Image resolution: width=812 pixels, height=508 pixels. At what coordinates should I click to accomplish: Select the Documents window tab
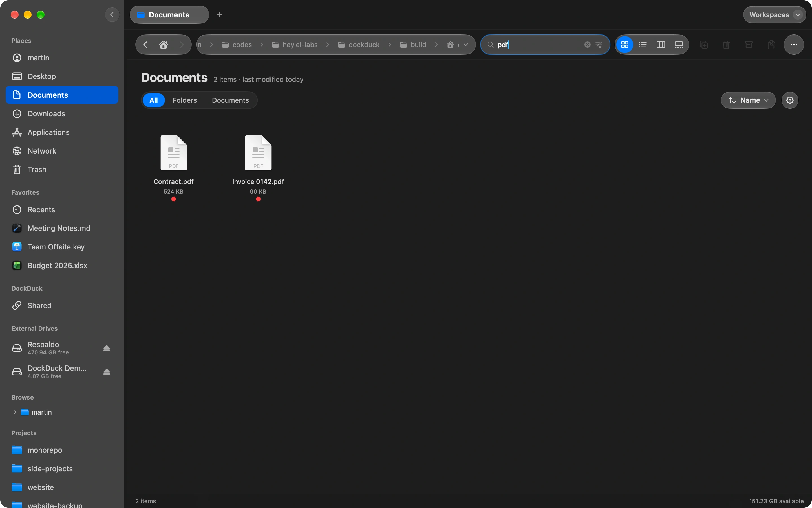pyautogui.click(x=169, y=15)
